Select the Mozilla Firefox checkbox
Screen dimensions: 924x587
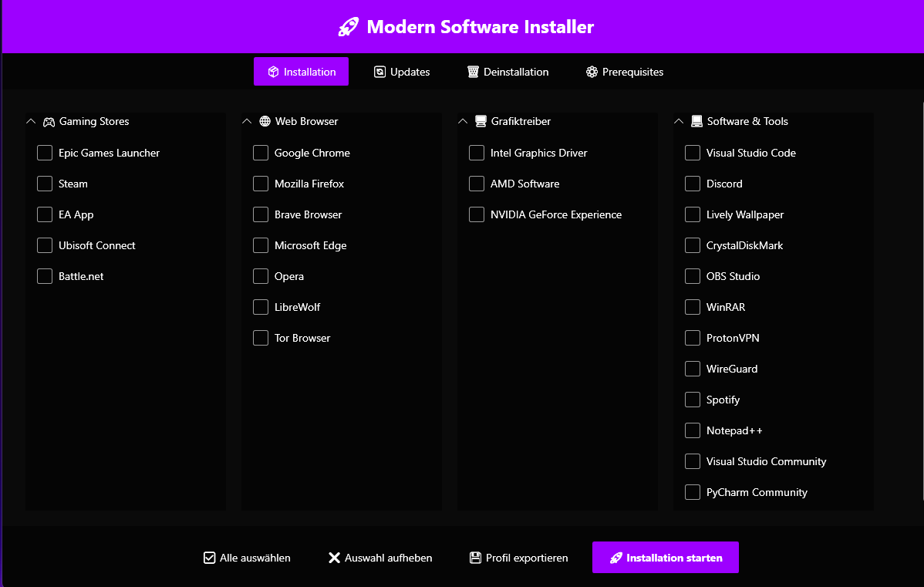click(261, 184)
